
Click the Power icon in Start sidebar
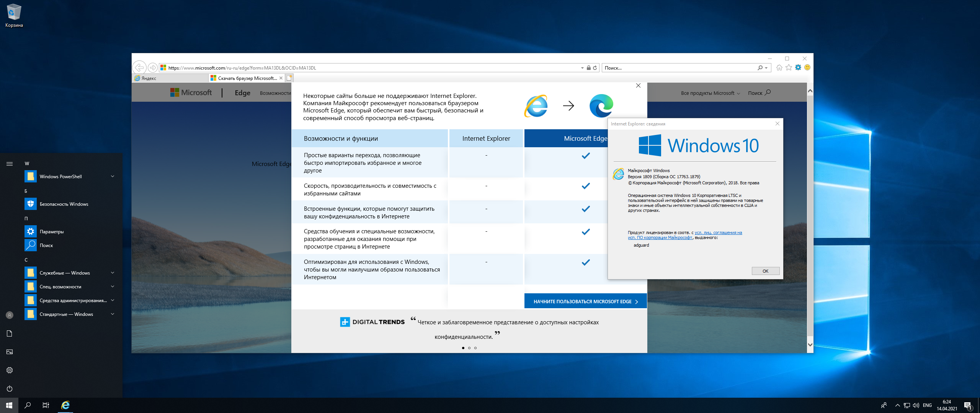tap(10, 389)
